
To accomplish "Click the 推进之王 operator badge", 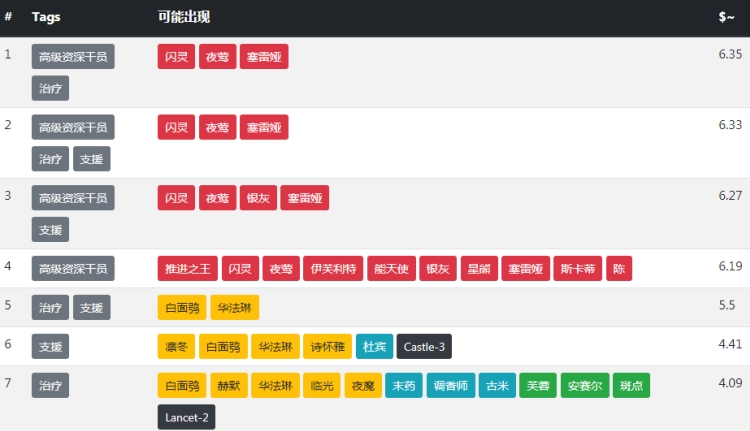I will [x=187, y=268].
